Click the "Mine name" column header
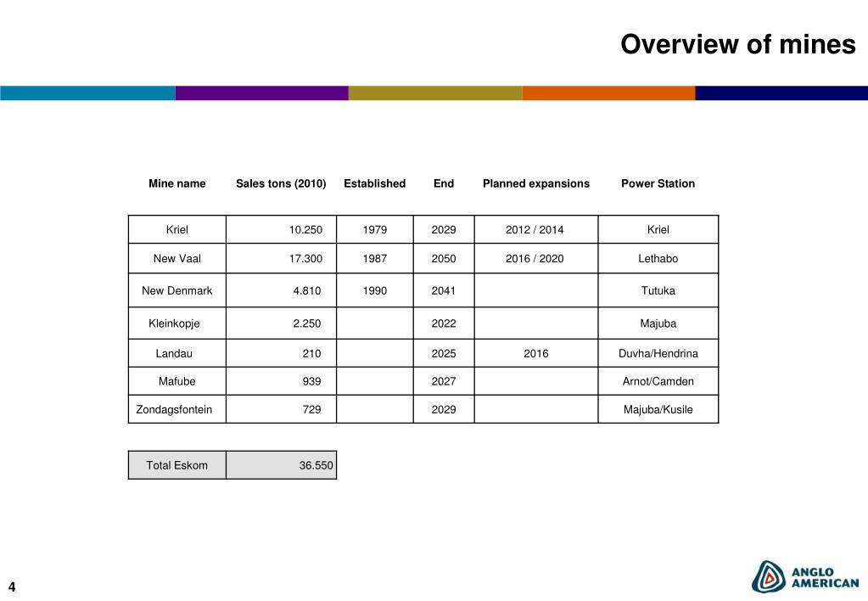 coord(176,183)
